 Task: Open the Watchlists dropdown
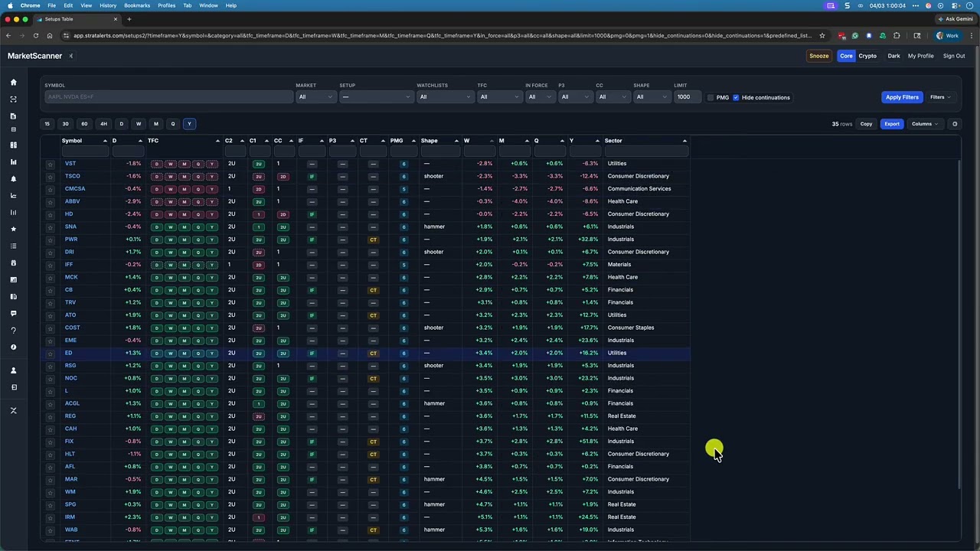pos(445,97)
